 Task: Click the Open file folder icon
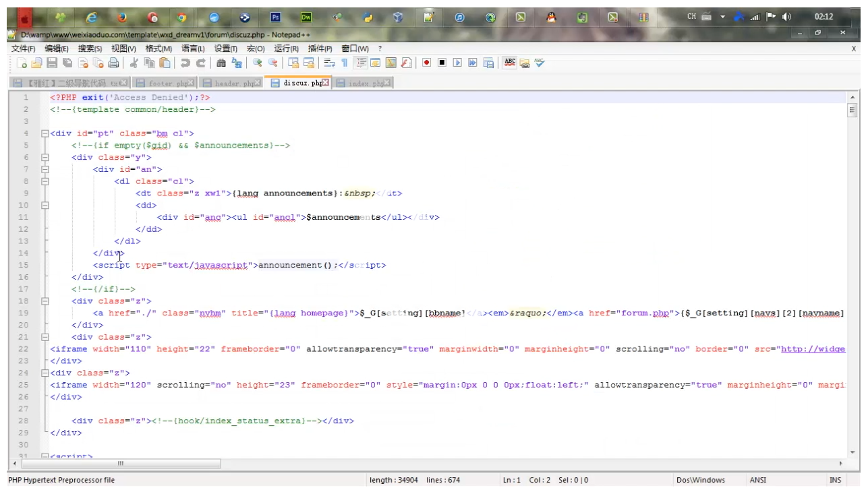tap(36, 63)
